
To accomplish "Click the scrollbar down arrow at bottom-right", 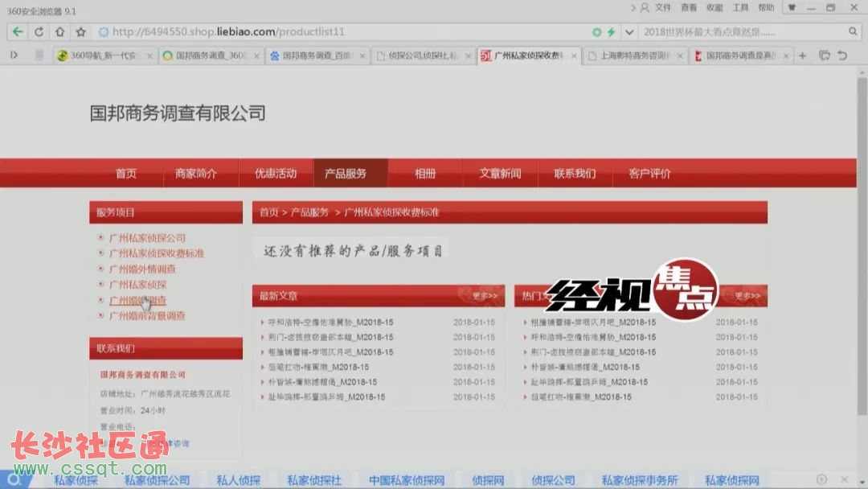I will tap(862, 483).
